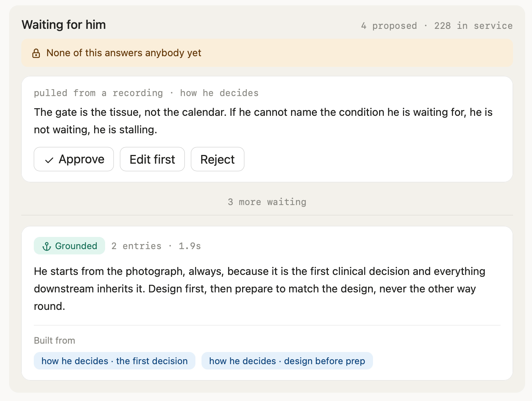Image resolution: width=532 pixels, height=401 pixels.
Task: Click the lock icon in the warning banner
Action: [36, 53]
